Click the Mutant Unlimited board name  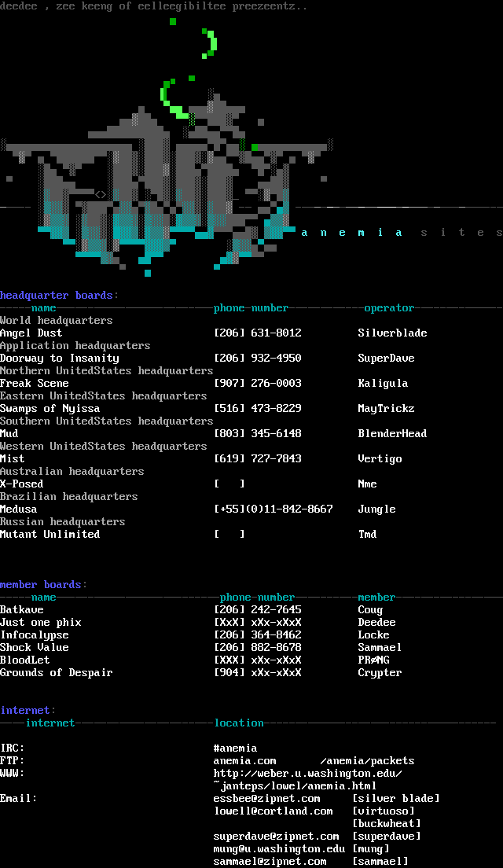pyautogui.click(x=50, y=535)
